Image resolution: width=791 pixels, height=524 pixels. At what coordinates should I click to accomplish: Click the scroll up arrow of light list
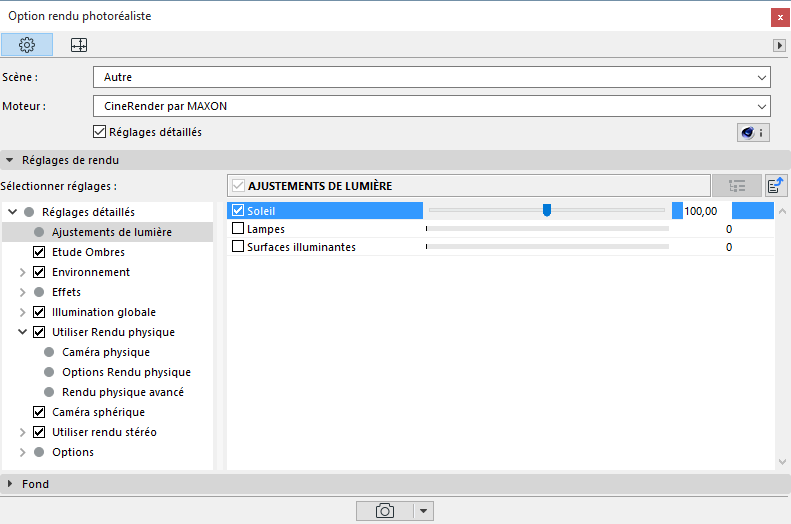pos(782,211)
